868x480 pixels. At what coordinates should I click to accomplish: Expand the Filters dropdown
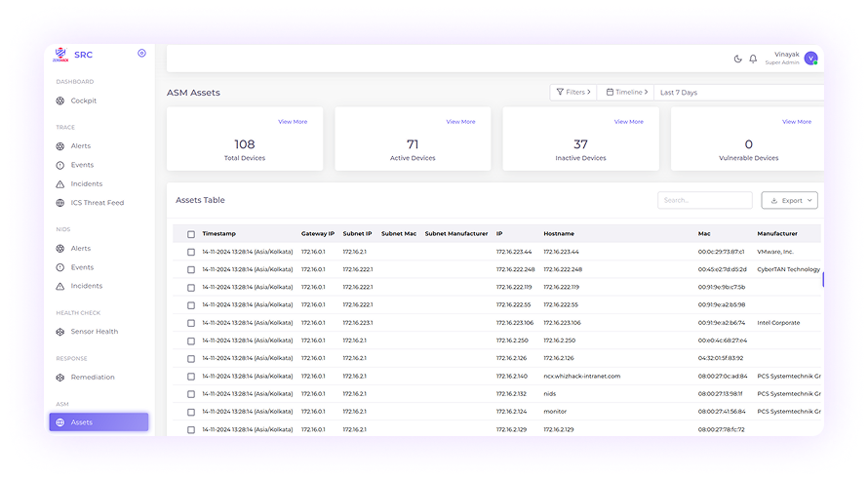click(573, 93)
